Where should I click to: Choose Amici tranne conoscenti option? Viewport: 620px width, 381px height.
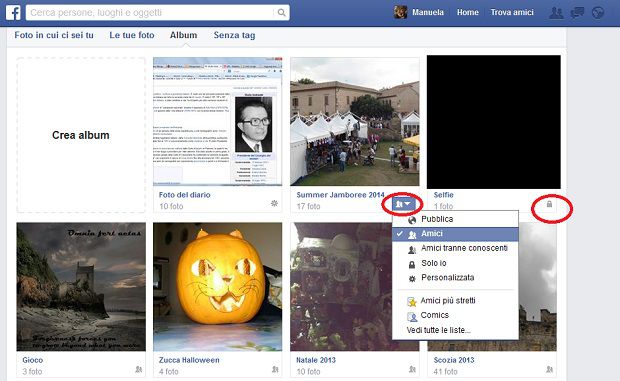455,248
